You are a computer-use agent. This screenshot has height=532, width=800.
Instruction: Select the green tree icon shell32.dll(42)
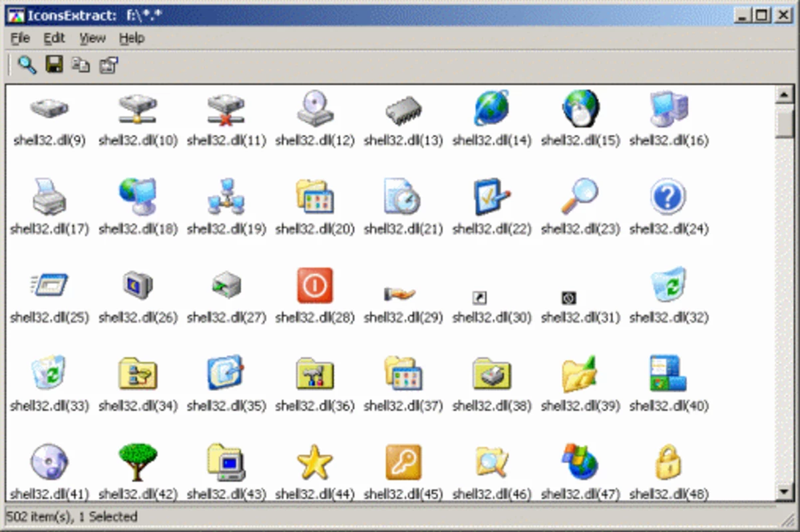click(x=138, y=462)
